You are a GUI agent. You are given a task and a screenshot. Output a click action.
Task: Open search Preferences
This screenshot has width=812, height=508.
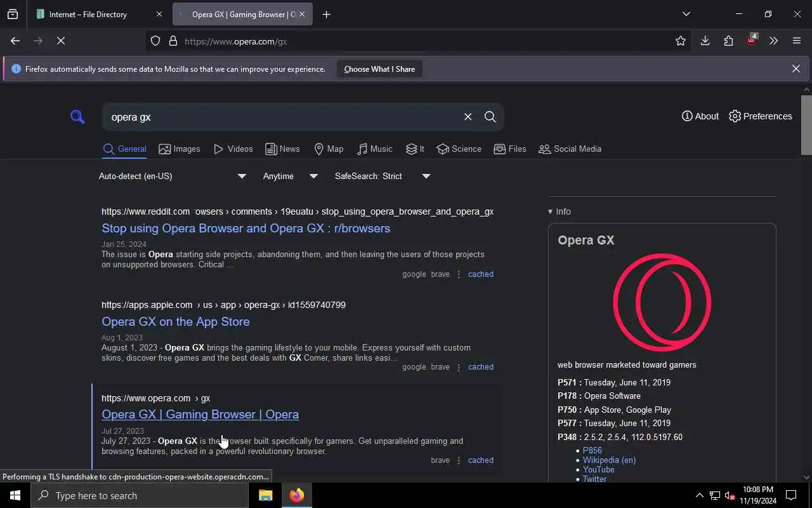pyautogui.click(x=761, y=116)
